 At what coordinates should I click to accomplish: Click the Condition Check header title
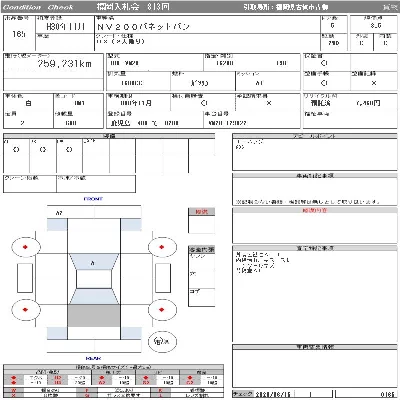click(x=38, y=7)
